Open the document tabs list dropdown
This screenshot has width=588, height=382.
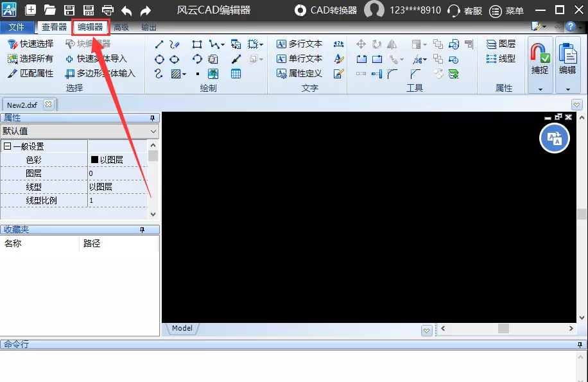576,105
